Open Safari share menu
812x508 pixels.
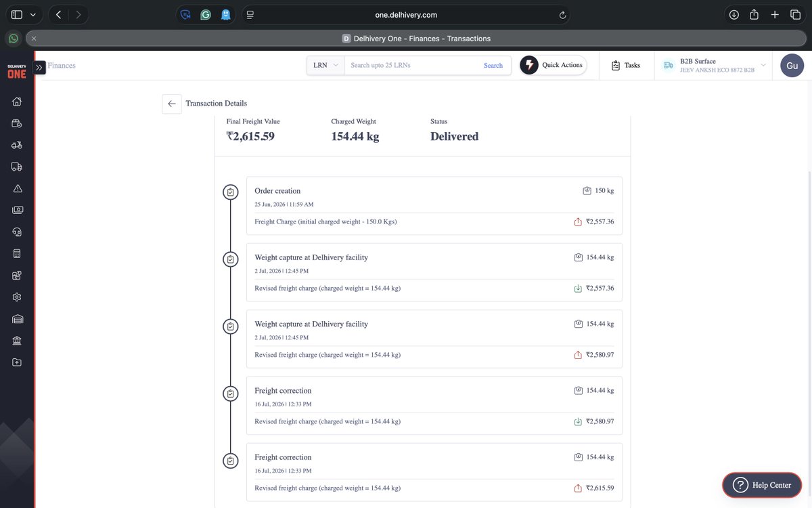pos(754,14)
